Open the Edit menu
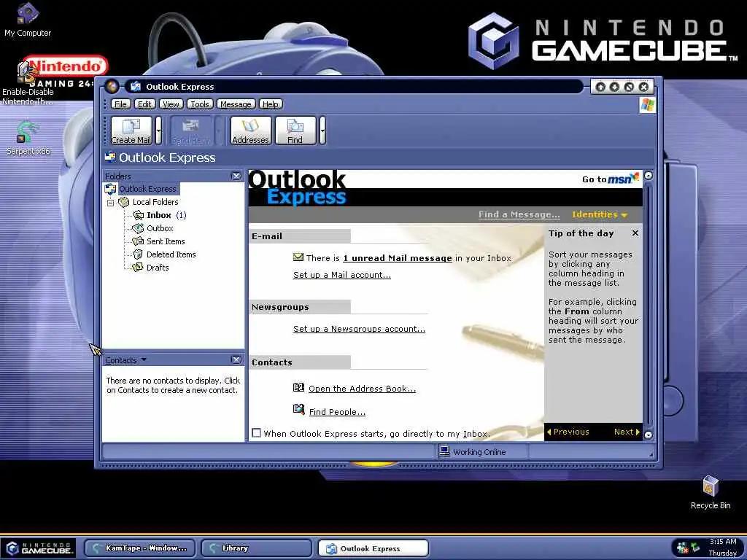Screen dimensions: 747x560 [x=144, y=104]
